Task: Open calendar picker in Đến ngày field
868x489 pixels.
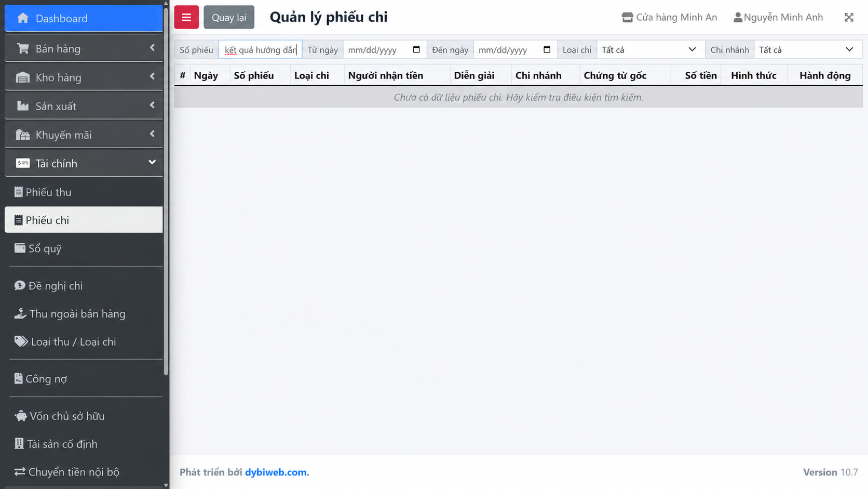Action: point(547,49)
